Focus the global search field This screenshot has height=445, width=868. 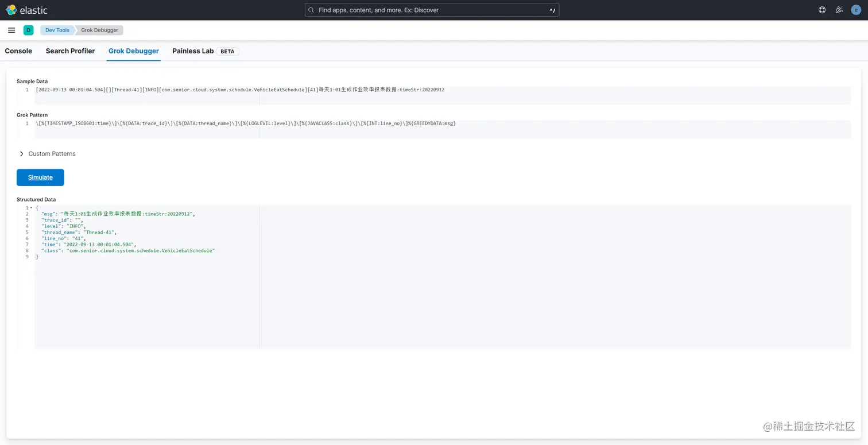(432, 10)
